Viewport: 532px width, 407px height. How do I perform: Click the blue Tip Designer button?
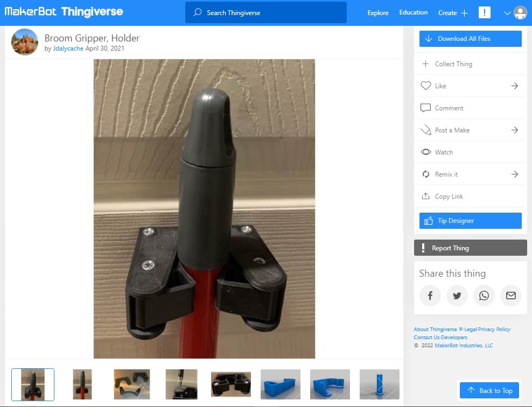pyautogui.click(x=470, y=220)
